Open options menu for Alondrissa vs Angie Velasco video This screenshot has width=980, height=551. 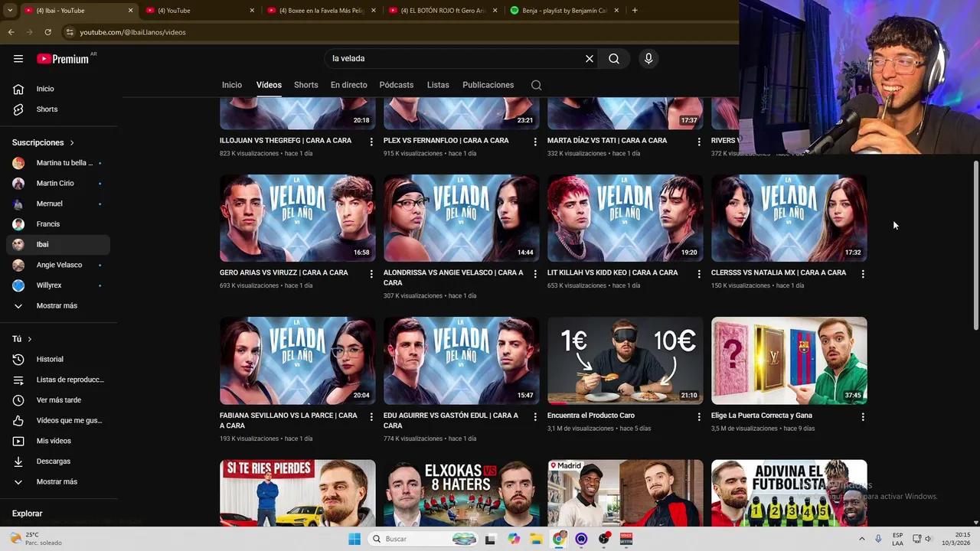click(x=535, y=274)
